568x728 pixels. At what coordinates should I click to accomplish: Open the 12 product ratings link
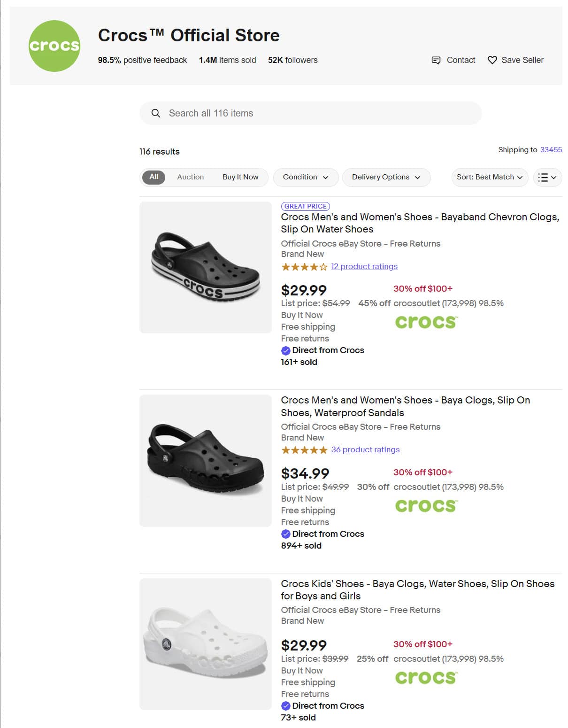pyautogui.click(x=364, y=266)
